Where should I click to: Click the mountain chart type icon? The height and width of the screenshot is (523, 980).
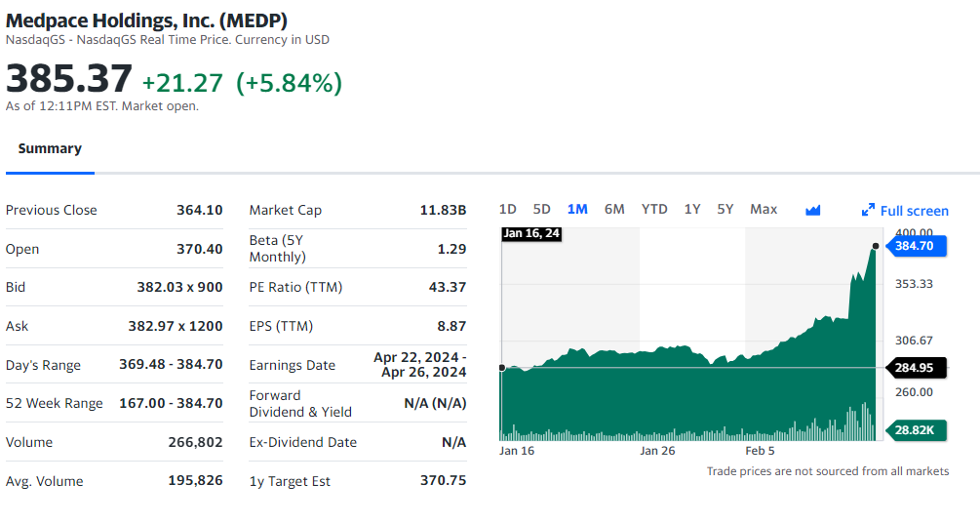pos(813,210)
